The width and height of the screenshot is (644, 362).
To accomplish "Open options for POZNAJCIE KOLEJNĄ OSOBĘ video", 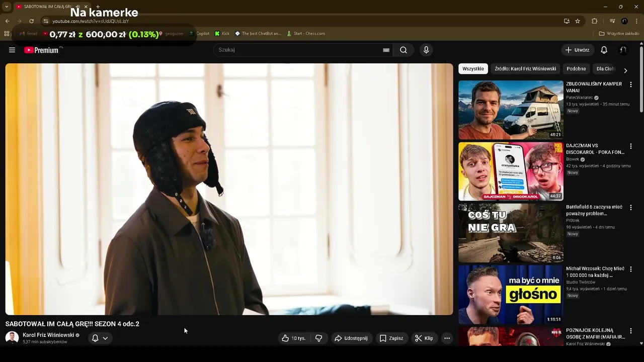I will [630, 331].
